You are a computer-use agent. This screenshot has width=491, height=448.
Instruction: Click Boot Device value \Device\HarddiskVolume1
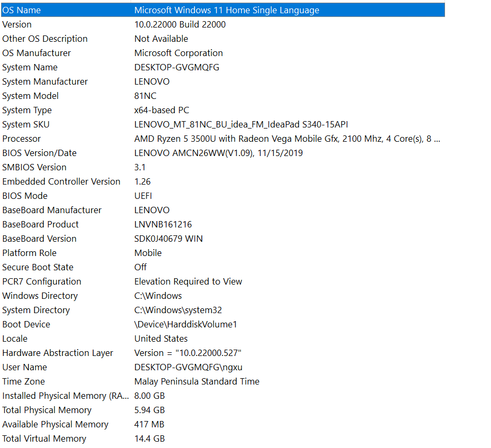click(x=186, y=325)
